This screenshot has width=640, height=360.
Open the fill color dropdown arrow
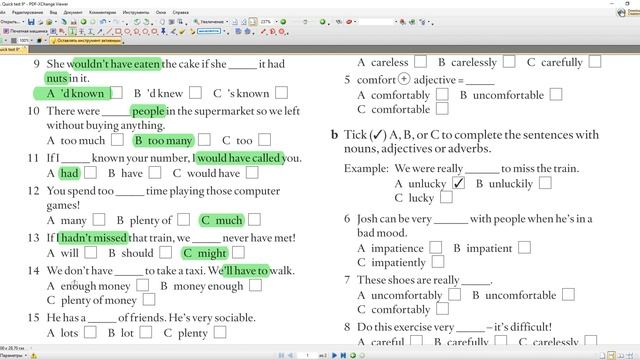pyautogui.click(x=45, y=40)
